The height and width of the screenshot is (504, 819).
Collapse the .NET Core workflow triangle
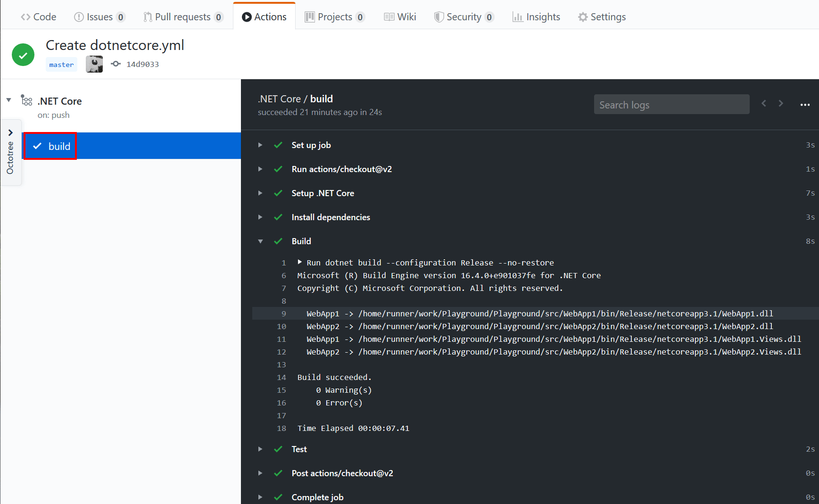[8, 99]
